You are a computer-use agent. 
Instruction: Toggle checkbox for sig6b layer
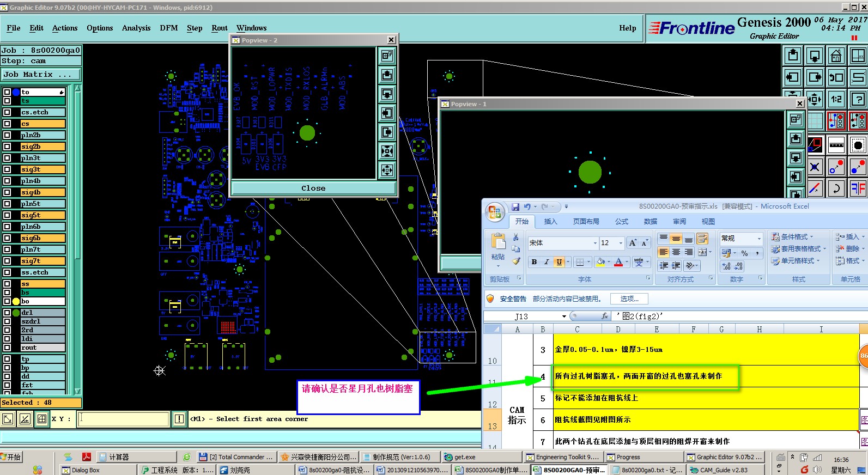click(x=7, y=238)
